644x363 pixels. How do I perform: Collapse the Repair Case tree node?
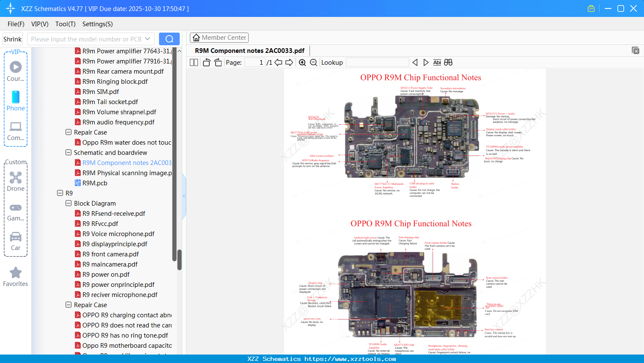[68, 132]
